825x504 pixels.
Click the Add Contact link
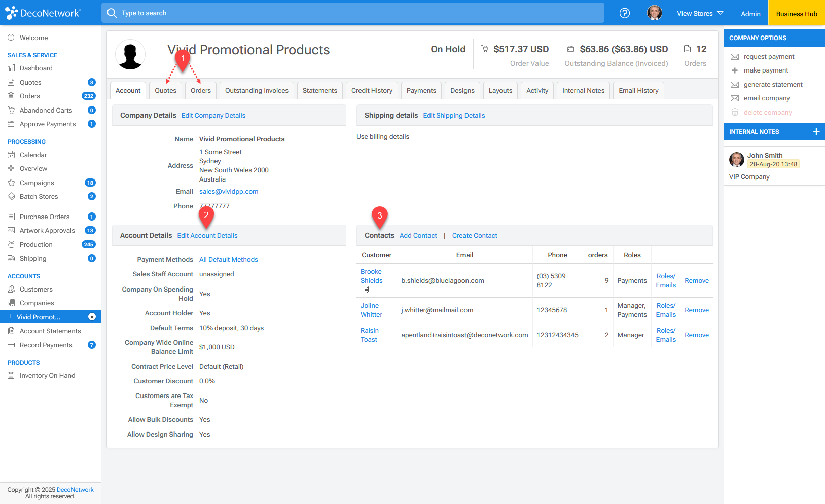tap(418, 235)
